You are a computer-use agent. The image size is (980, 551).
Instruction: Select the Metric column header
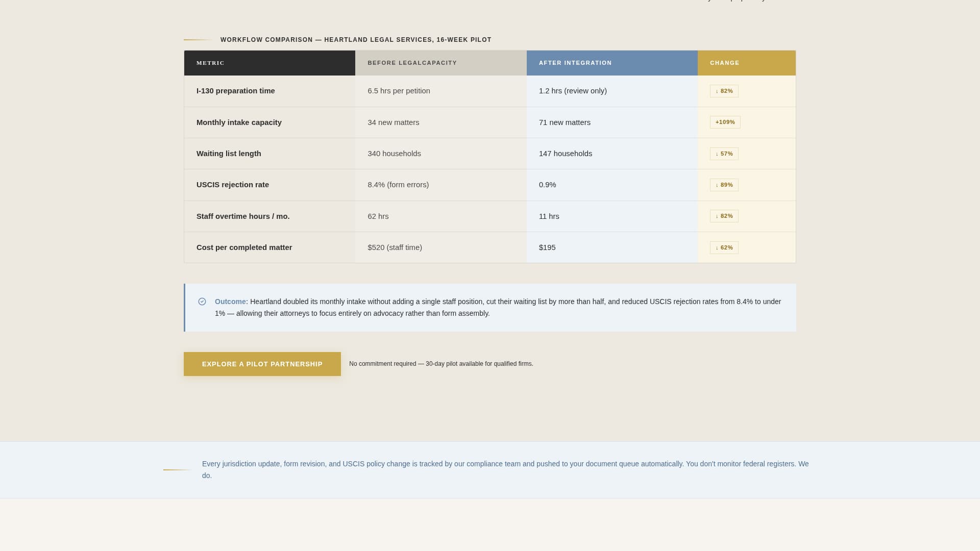(269, 63)
